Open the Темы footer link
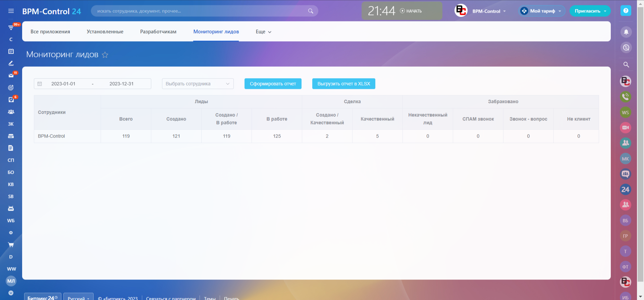Image resolution: width=644 pixels, height=300 pixels. (210, 298)
